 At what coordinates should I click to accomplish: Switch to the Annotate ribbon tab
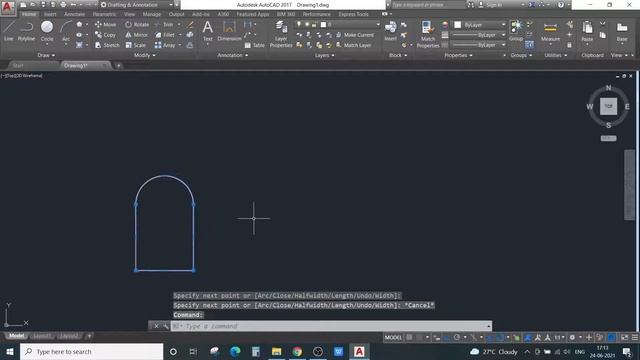pyautogui.click(x=74, y=14)
